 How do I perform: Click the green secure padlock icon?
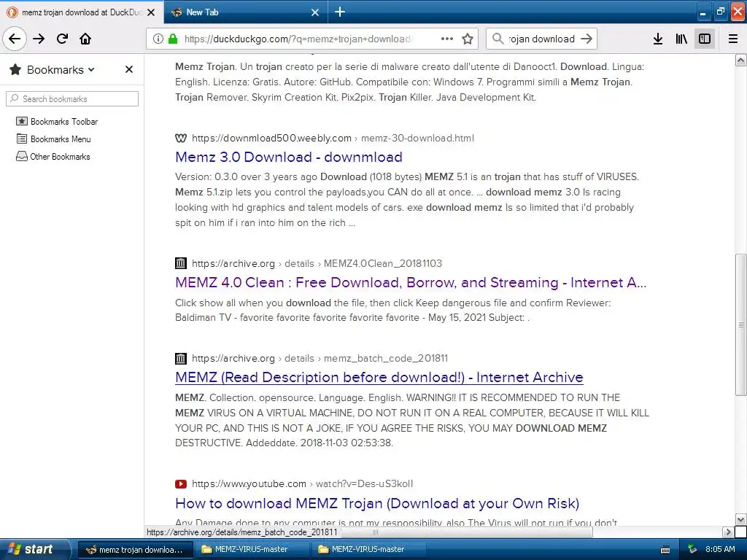tap(173, 39)
